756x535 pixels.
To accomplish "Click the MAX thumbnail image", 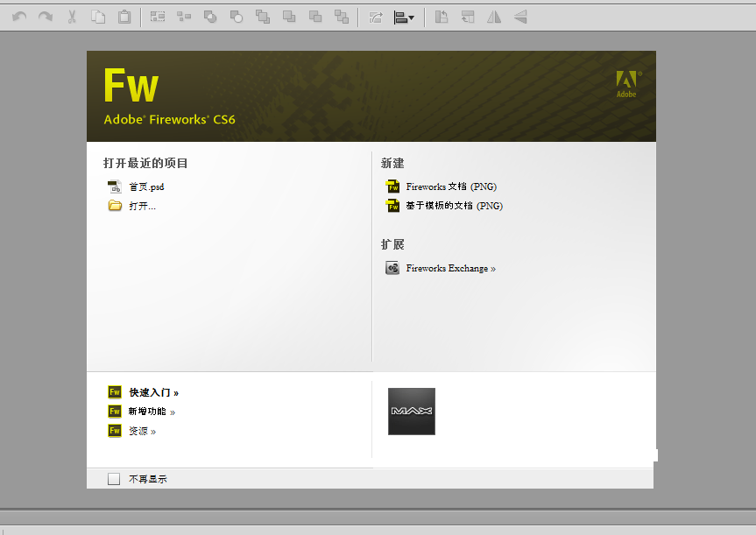I will tap(412, 412).
